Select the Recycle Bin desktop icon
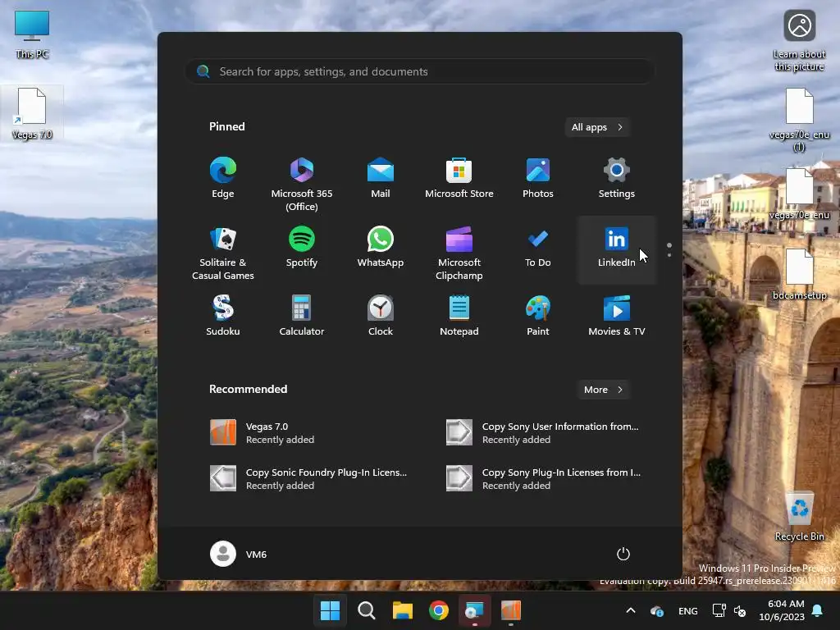The height and width of the screenshot is (630, 840). pos(799,515)
